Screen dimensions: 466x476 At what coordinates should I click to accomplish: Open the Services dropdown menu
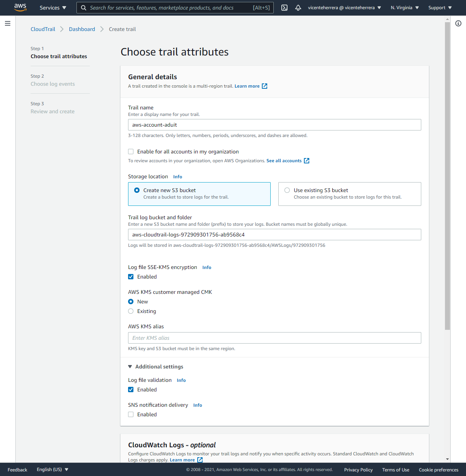point(53,8)
